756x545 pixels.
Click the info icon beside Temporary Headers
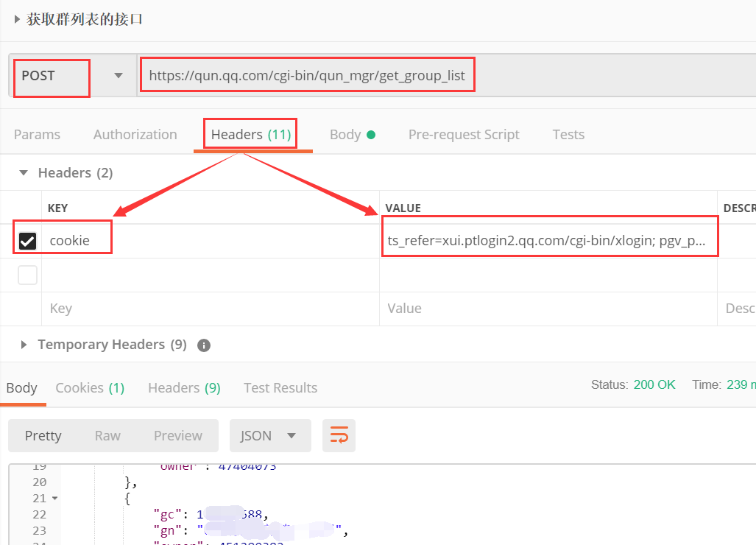pyautogui.click(x=204, y=345)
